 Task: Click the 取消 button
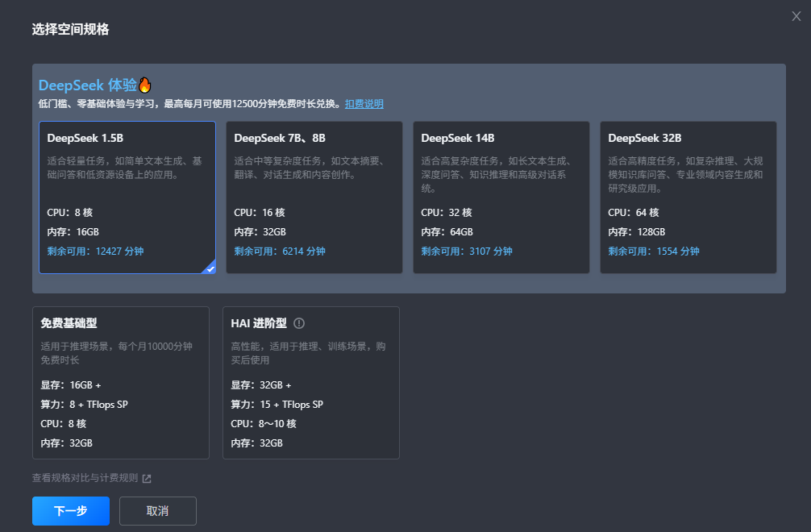pos(158,511)
